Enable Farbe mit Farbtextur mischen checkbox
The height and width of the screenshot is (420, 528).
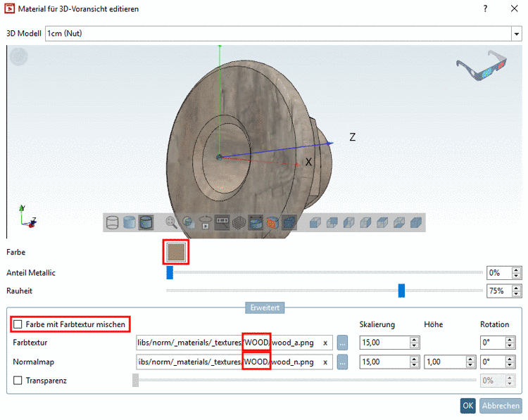tap(18, 324)
